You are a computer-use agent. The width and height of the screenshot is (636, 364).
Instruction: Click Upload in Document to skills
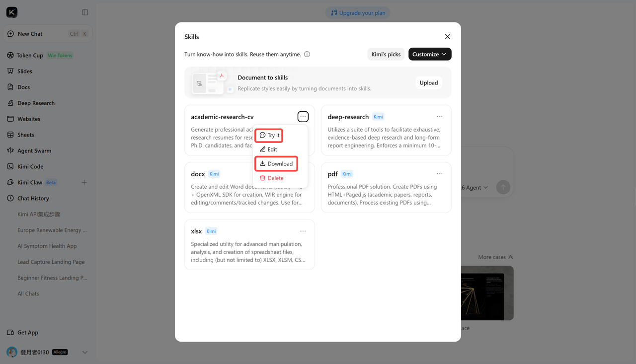point(429,83)
